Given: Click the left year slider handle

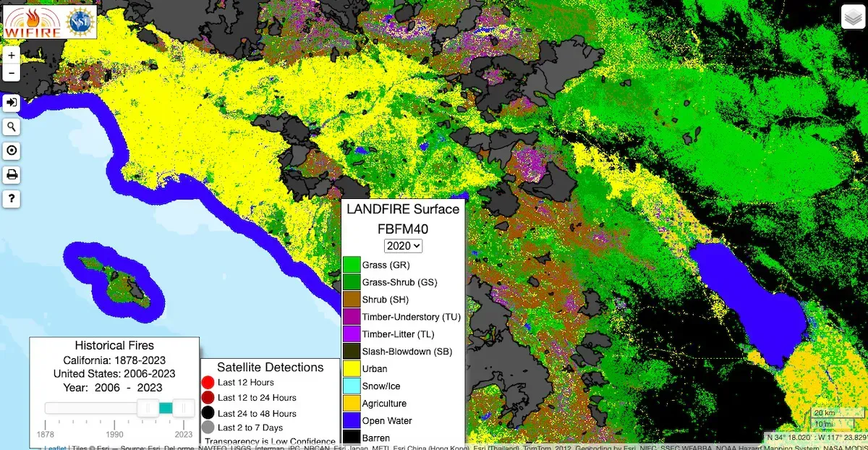Looking at the screenshot, I should pyautogui.click(x=148, y=408).
